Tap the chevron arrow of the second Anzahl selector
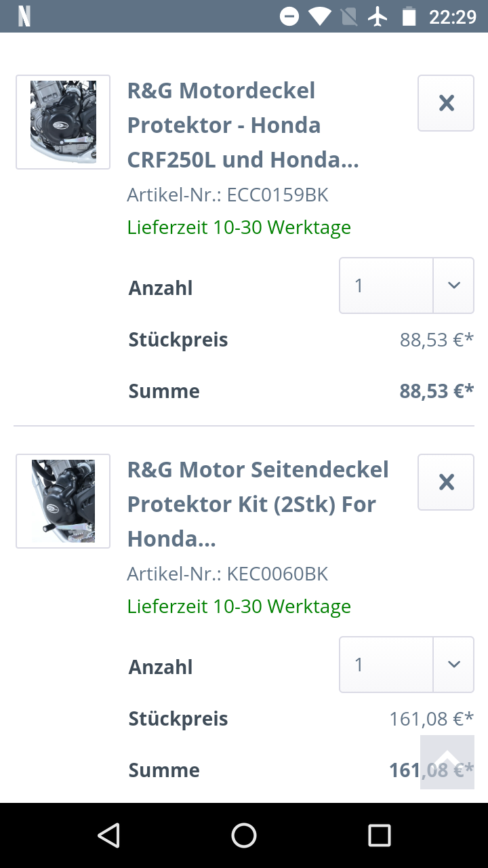The image size is (488, 868). (453, 665)
